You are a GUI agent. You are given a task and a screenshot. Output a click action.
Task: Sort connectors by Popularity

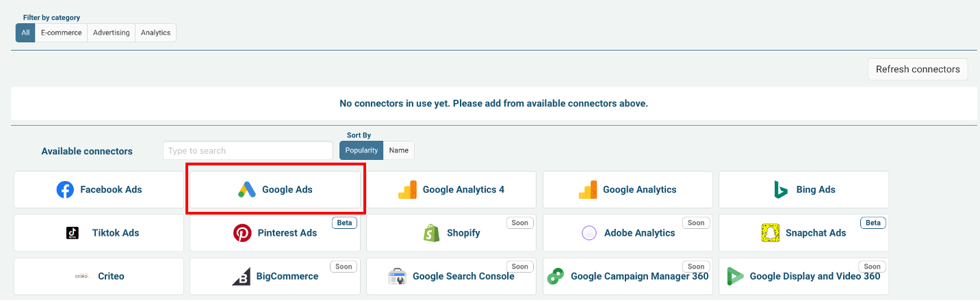point(361,150)
